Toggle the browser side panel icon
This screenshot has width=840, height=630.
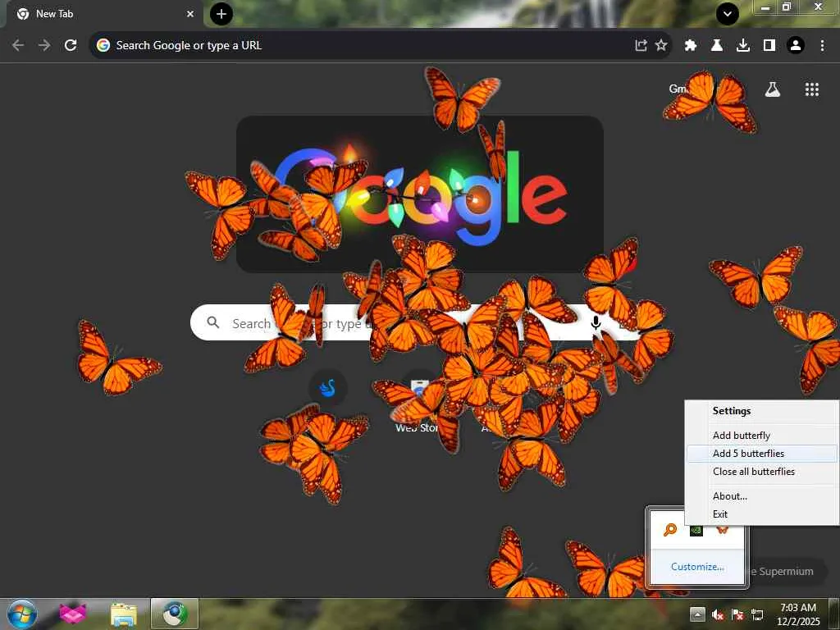click(x=769, y=46)
